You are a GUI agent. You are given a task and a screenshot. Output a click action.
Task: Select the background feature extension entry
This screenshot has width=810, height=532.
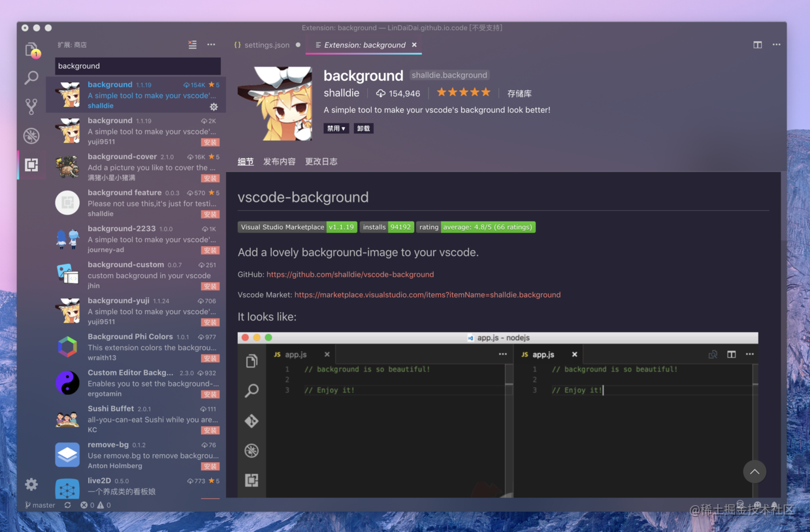(136, 203)
